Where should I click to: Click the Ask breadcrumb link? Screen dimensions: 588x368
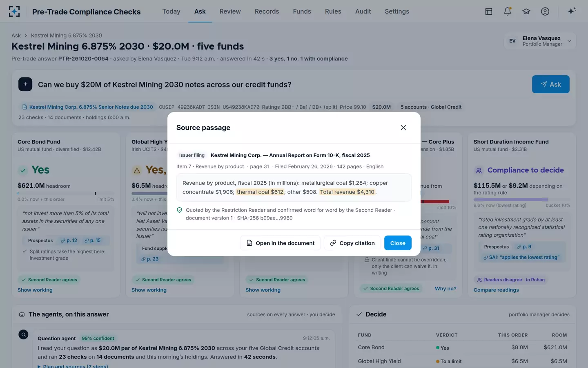[16, 36]
